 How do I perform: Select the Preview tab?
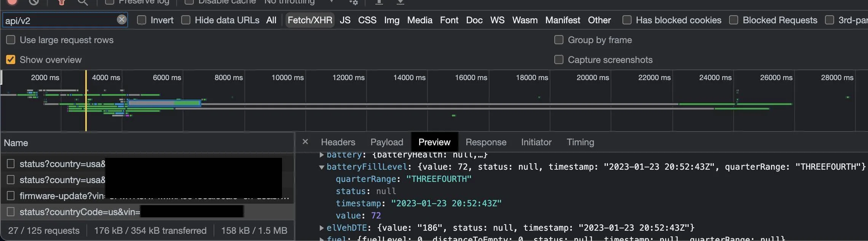click(434, 142)
